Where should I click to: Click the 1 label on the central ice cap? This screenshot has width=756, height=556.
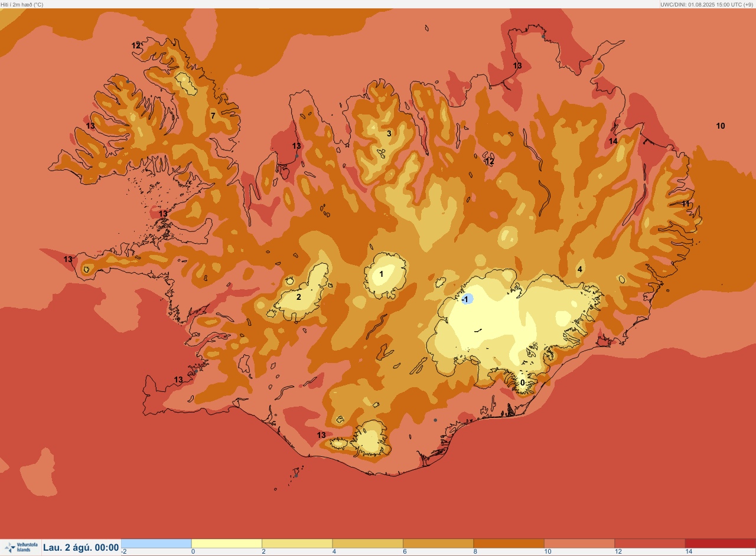[382, 274]
